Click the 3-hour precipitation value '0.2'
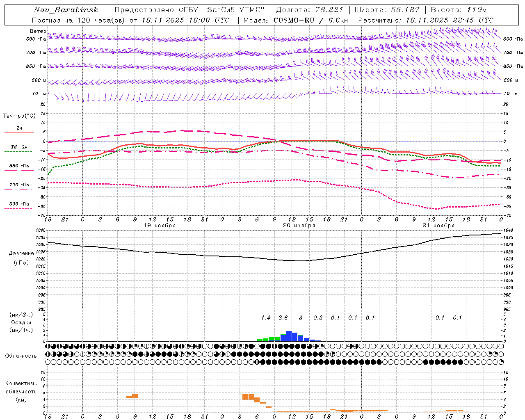This screenshot has height=420, width=525. (x=318, y=318)
